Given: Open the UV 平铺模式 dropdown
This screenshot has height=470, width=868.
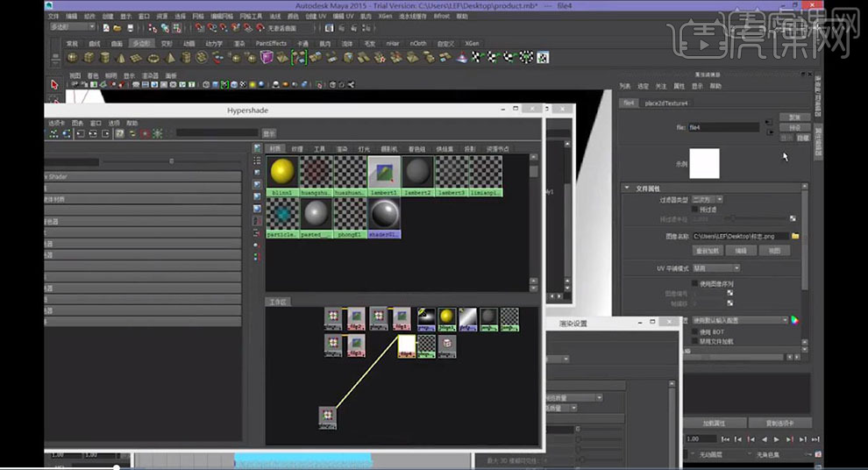Looking at the screenshot, I should 716,268.
